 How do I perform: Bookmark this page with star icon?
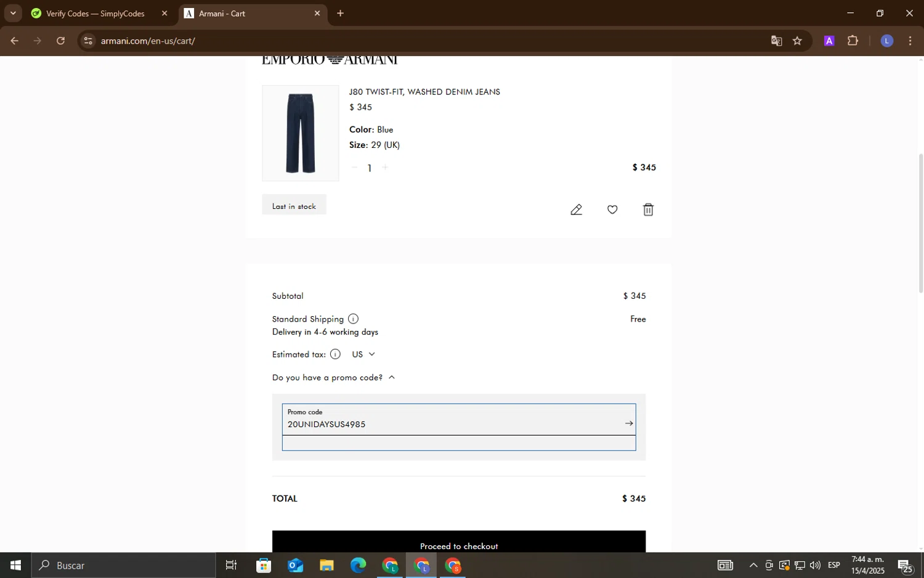point(797,41)
